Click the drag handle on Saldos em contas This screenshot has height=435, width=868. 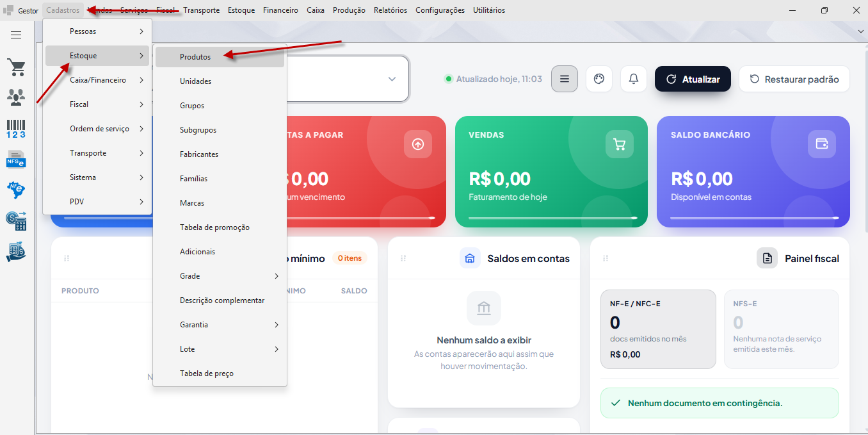(403, 258)
